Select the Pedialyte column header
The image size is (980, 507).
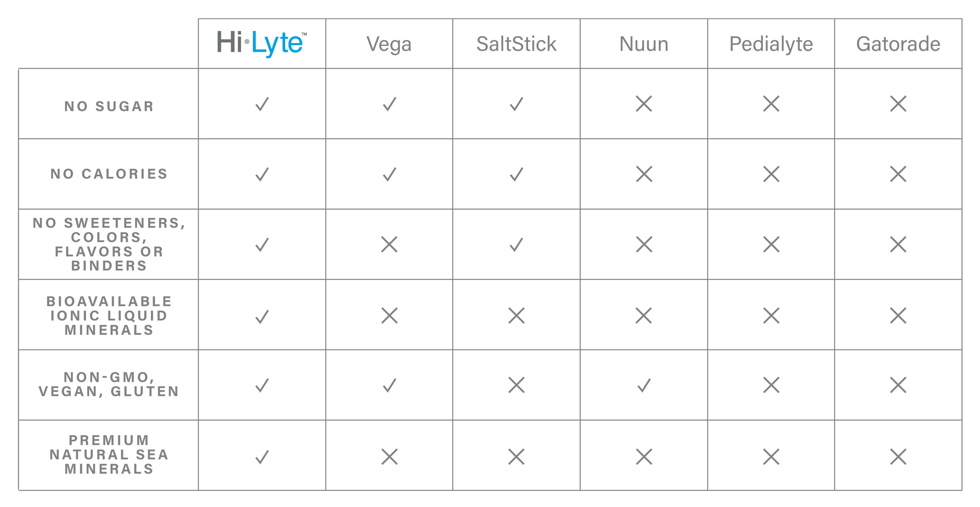[771, 44]
